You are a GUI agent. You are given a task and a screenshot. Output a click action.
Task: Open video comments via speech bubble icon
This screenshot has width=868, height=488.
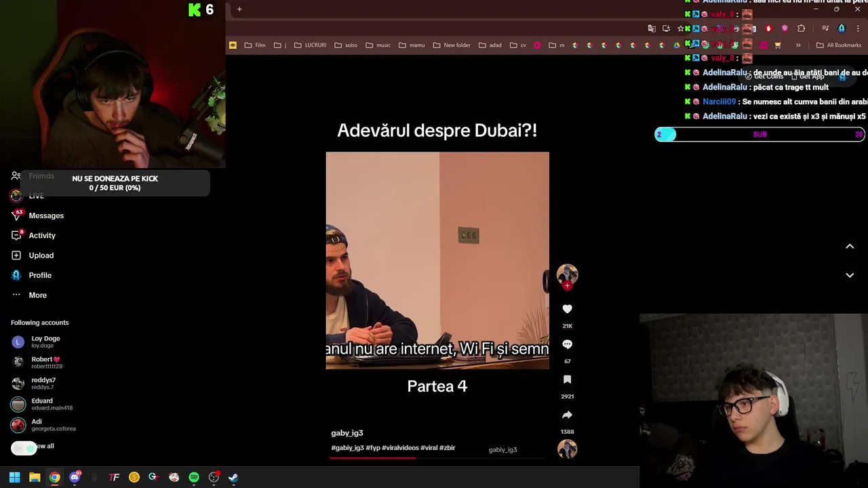tap(567, 344)
